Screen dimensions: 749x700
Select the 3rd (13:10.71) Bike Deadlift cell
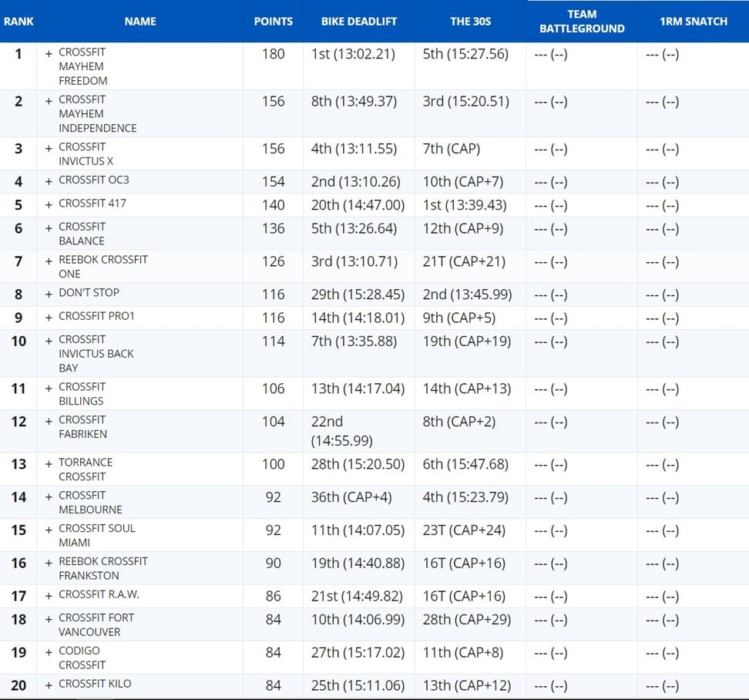click(x=354, y=261)
